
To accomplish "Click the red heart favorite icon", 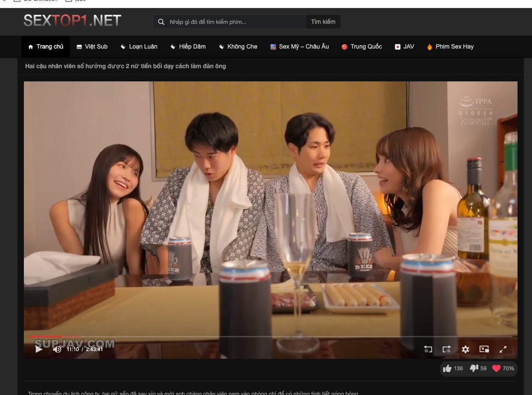I will (x=496, y=369).
